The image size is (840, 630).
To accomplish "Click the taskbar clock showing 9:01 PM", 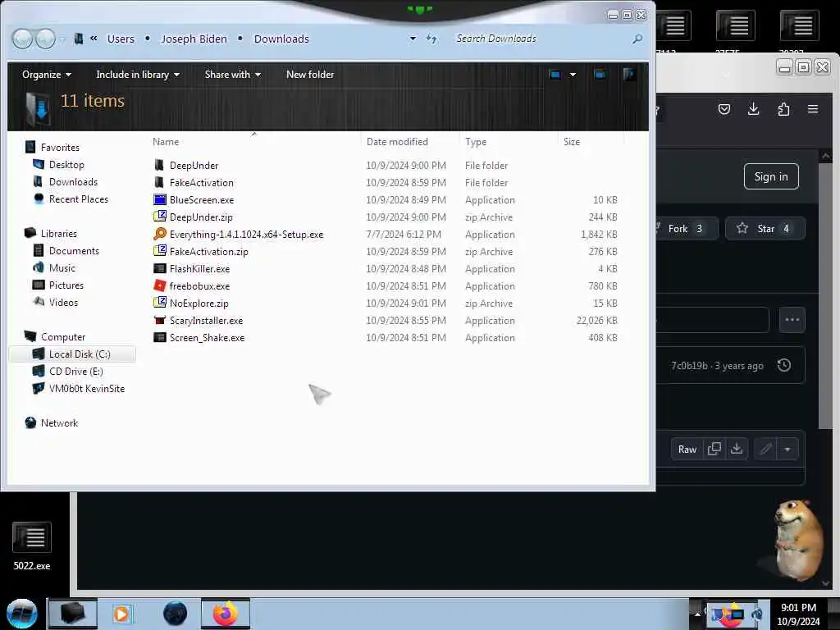I will pyautogui.click(x=798, y=614).
